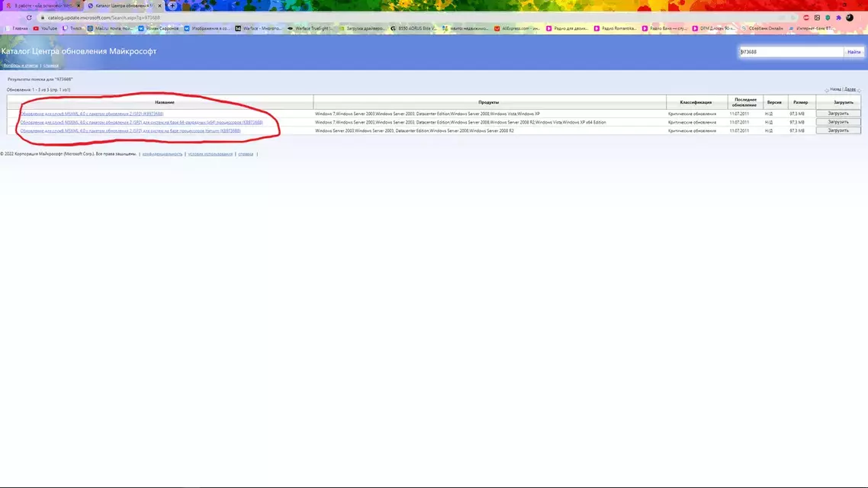
Task: Open the 'конфиденциальность' footer link
Action: coord(162,154)
